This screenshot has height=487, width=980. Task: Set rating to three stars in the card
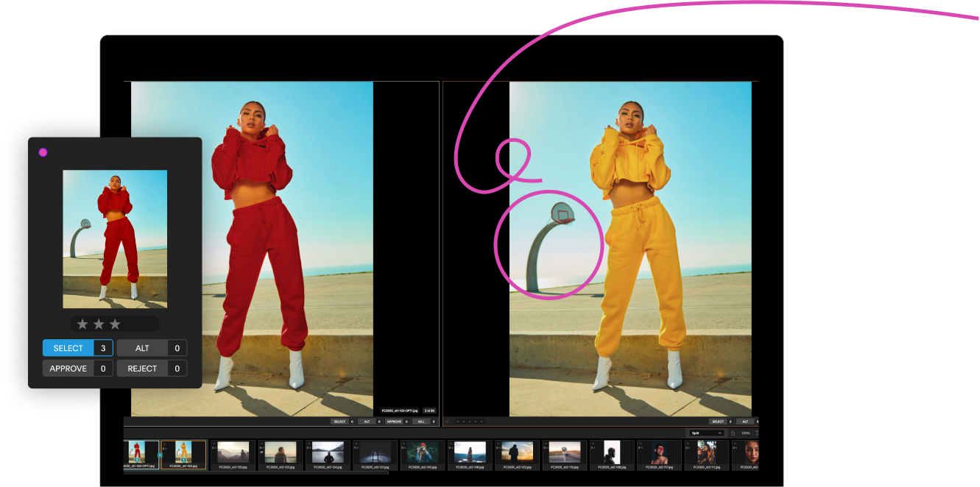point(115,324)
